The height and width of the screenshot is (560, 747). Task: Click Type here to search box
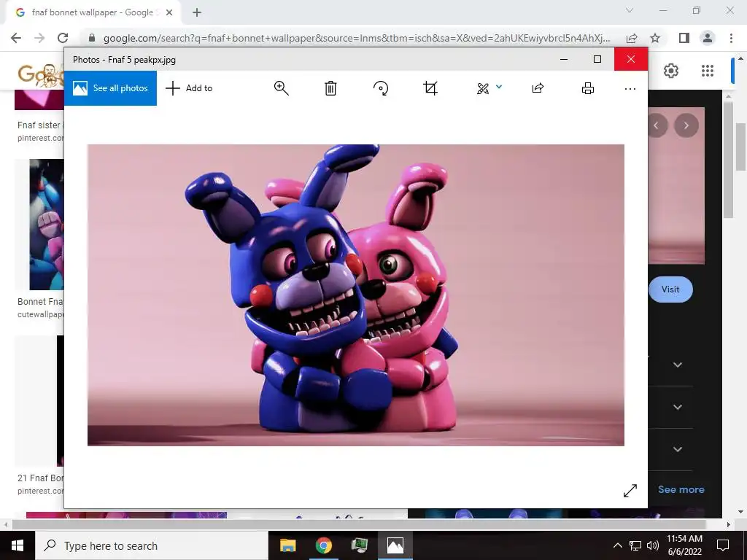point(152,545)
